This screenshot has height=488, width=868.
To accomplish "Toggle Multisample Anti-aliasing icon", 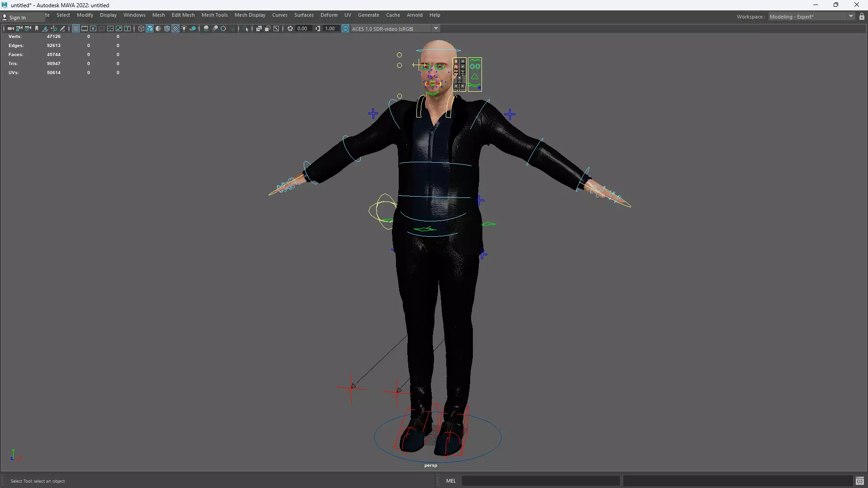I will tap(223, 28).
